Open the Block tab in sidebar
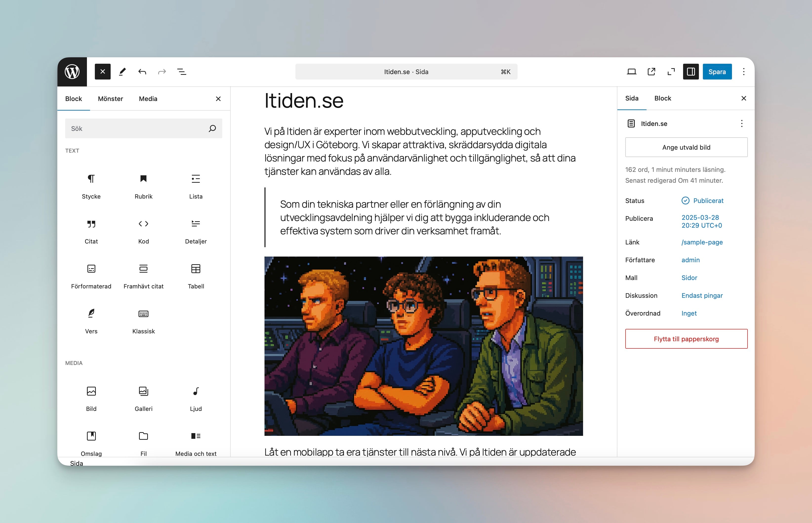Viewport: 812px width, 523px height. 663,98
